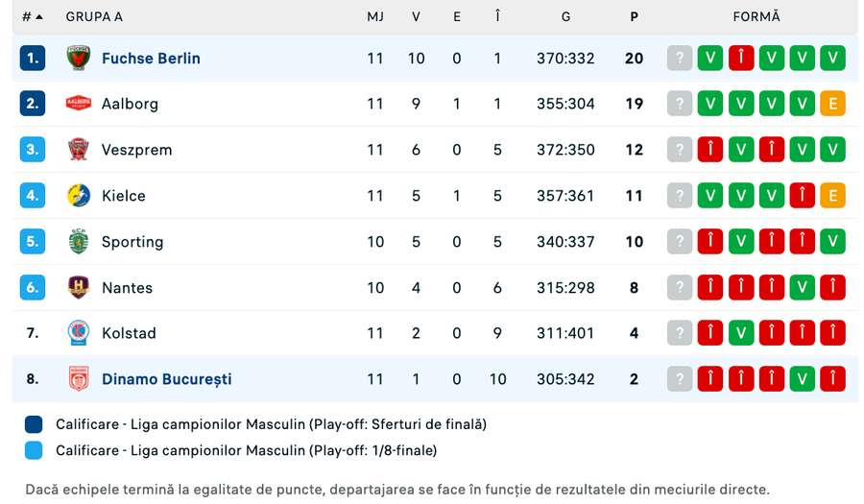Image resolution: width=864 pixels, height=504 pixels.
Task: Click the Kielce team logo
Action: [x=78, y=196]
